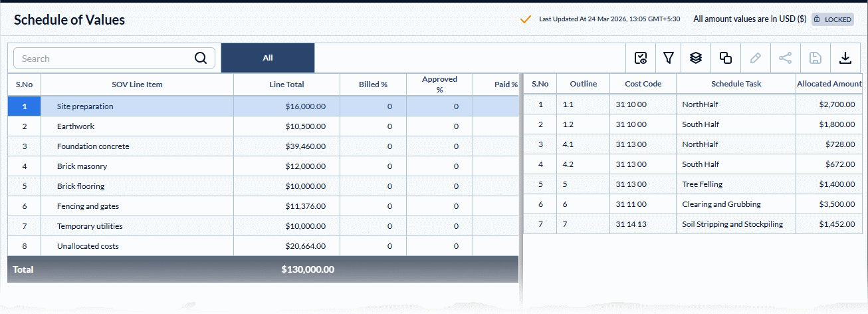Click the Line Total column header
This screenshot has height=314, width=868.
coord(286,84)
